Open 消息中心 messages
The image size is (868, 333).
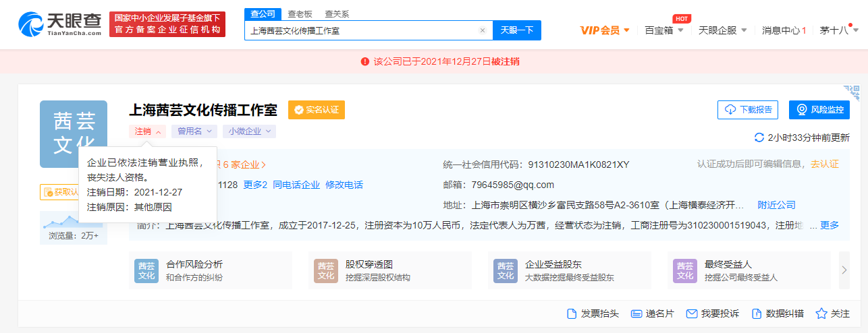[784, 30]
